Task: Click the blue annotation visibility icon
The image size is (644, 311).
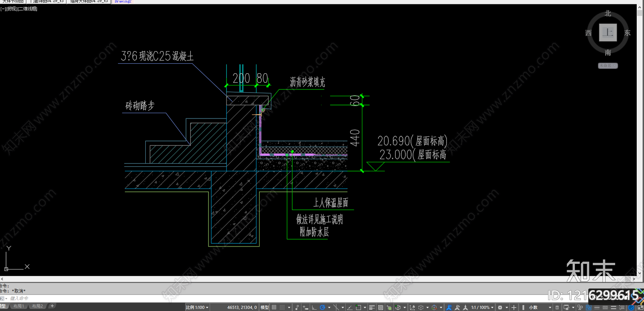Action: [449, 307]
